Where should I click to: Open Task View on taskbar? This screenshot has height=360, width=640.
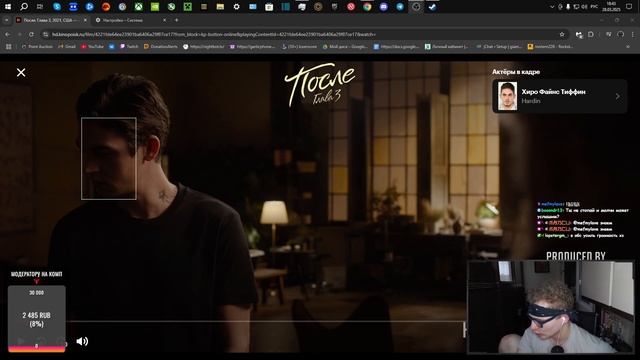40,7
